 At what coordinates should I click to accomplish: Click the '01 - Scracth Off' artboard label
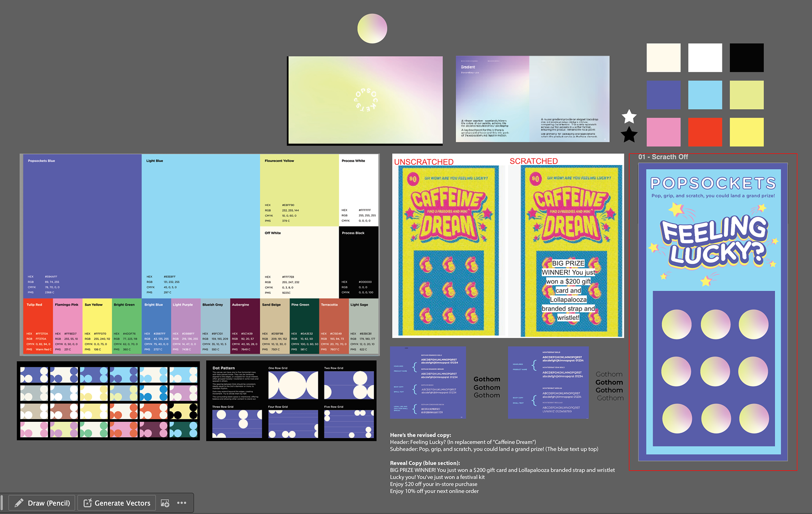pos(663,157)
